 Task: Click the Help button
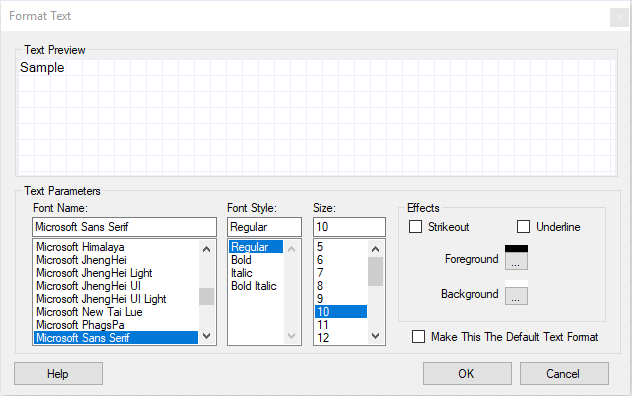tap(58, 373)
